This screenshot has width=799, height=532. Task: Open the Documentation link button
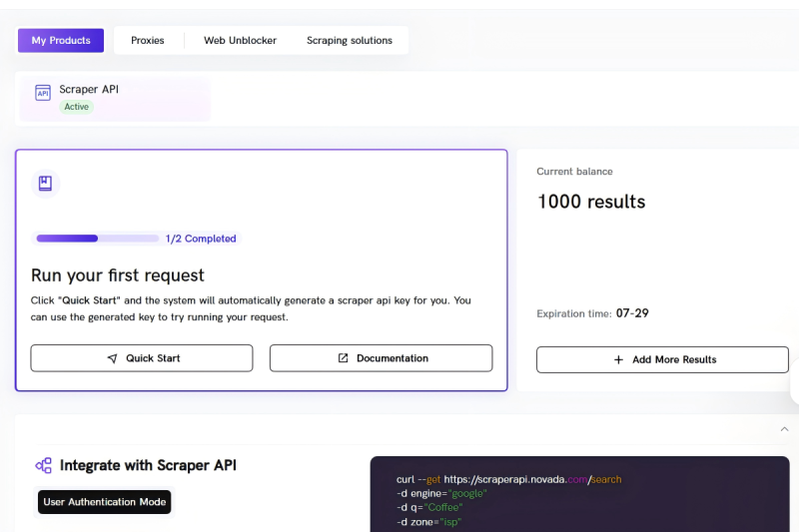(382, 358)
